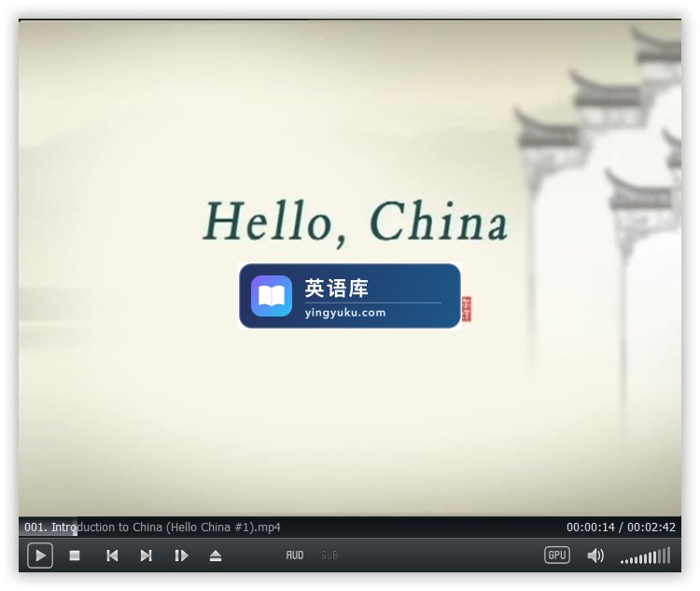This screenshot has width=700, height=591.
Task: Click the 00:00:14 / 00:02:42 time display
Action: [621, 528]
